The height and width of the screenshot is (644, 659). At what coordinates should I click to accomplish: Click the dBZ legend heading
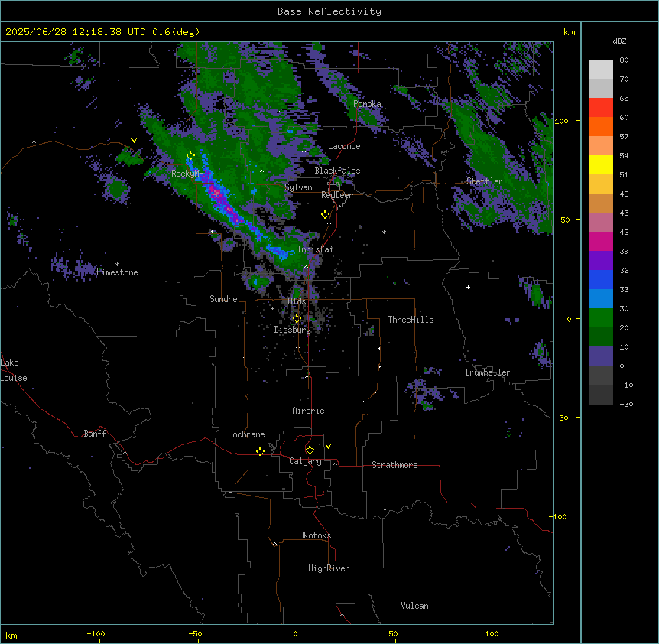coord(619,41)
